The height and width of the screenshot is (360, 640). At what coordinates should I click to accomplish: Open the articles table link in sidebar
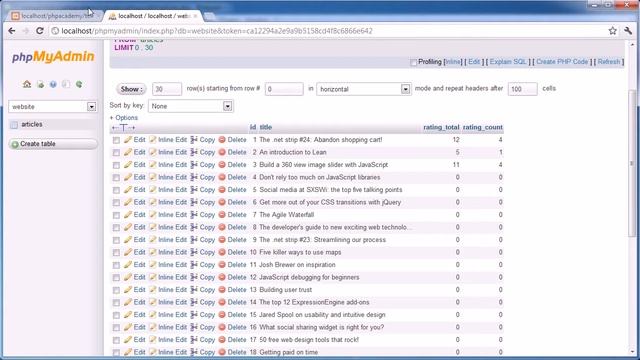pos(32,124)
